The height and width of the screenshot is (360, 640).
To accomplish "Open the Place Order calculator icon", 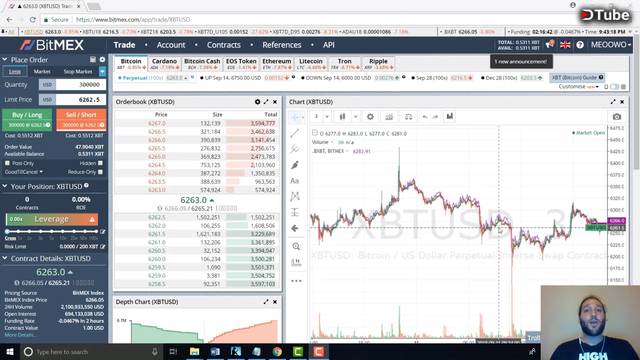I will (x=93, y=60).
